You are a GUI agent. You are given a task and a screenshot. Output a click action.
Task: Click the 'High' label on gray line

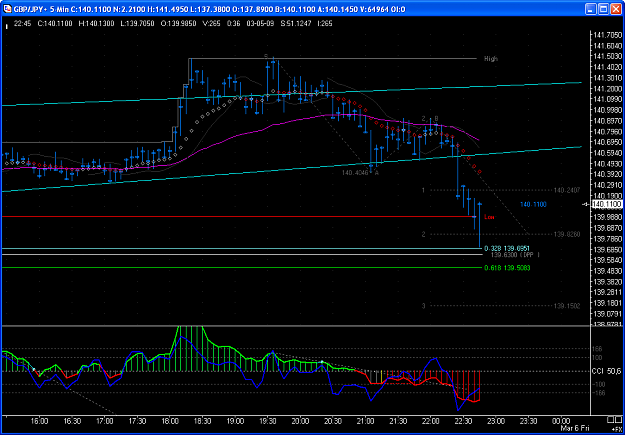pos(491,59)
